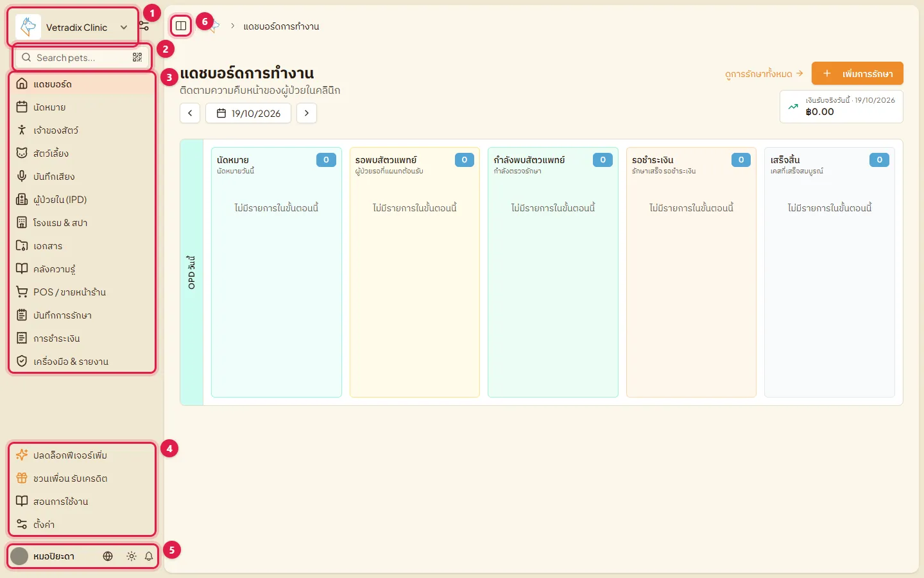Click the เพิ่มการรักษา button
Image resolution: width=924 pixels, height=578 pixels.
857,73
